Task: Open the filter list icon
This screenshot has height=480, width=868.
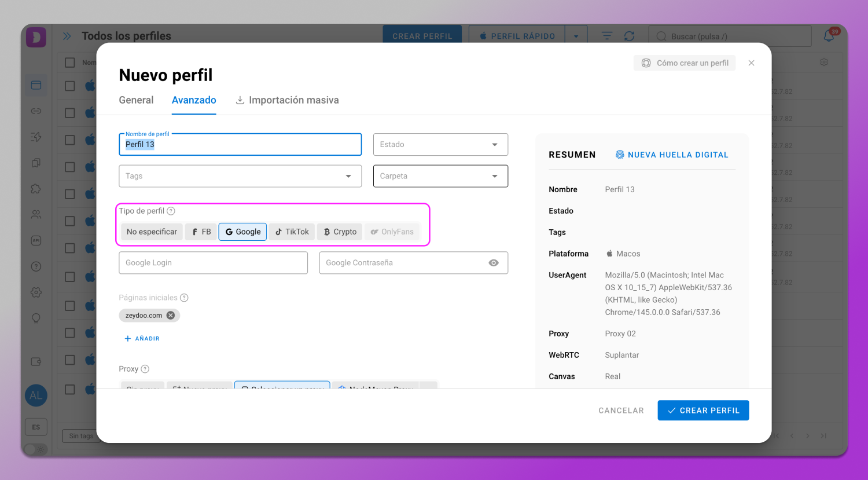Action: pos(606,36)
